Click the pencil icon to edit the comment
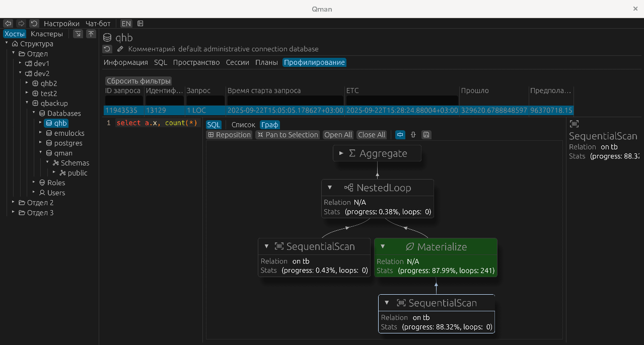Image resolution: width=644 pixels, height=345 pixels. pos(120,49)
